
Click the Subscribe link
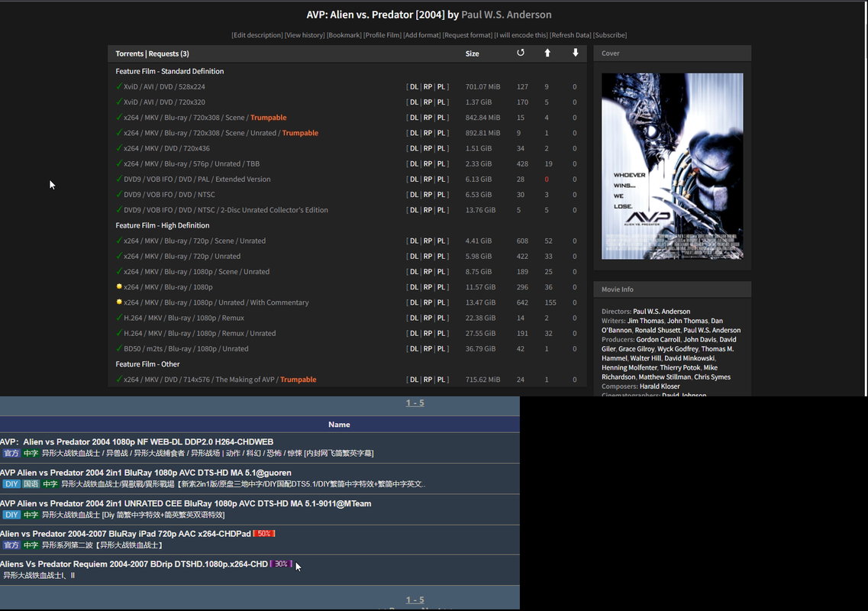click(610, 35)
